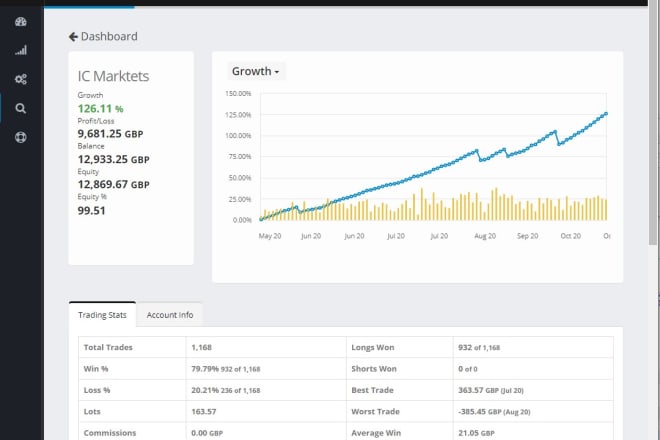The image size is (660, 440).
Task: Switch to the Trading Stats tab
Action: point(102,315)
